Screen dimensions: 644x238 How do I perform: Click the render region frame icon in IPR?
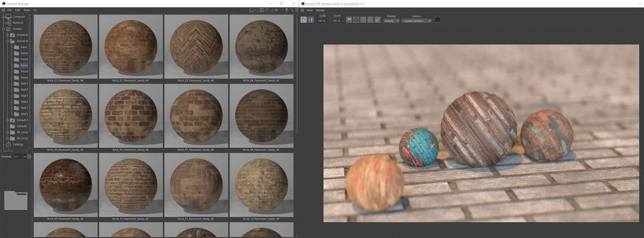coord(370,20)
